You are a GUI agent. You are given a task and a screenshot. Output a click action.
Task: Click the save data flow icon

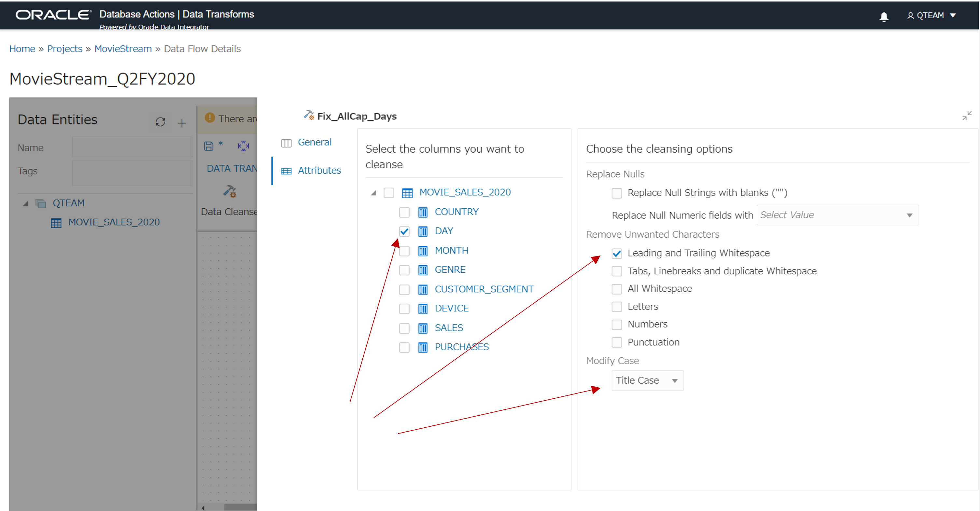pos(208,146)
